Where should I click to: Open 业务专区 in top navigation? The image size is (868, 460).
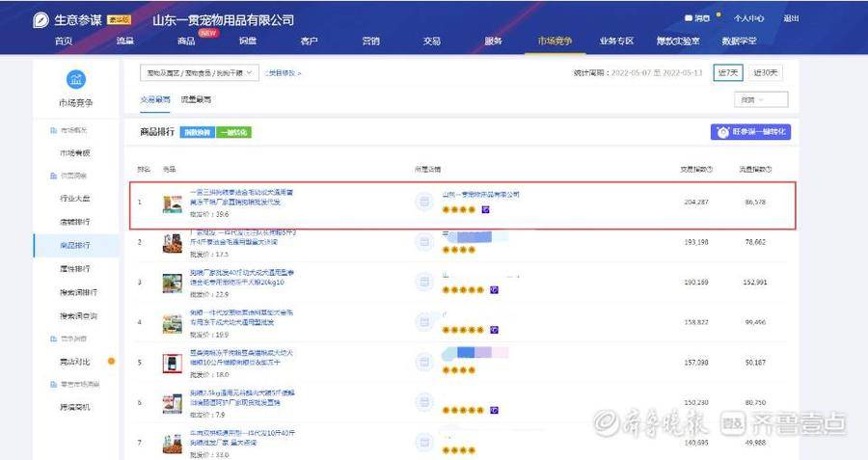(616, 41)
